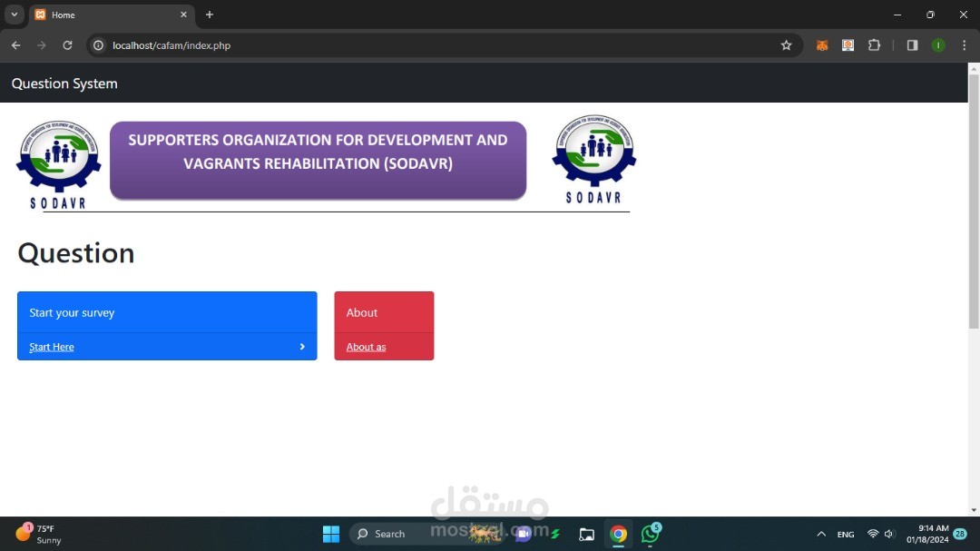The image size is (980, 551).
Task: View site information icon in address bar
Action: click(x=98, y=45)
